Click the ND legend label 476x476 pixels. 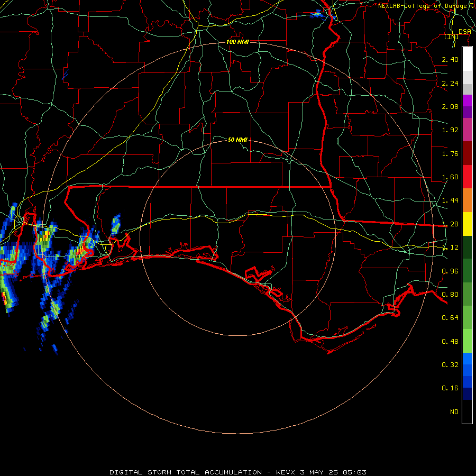[454, 412]
